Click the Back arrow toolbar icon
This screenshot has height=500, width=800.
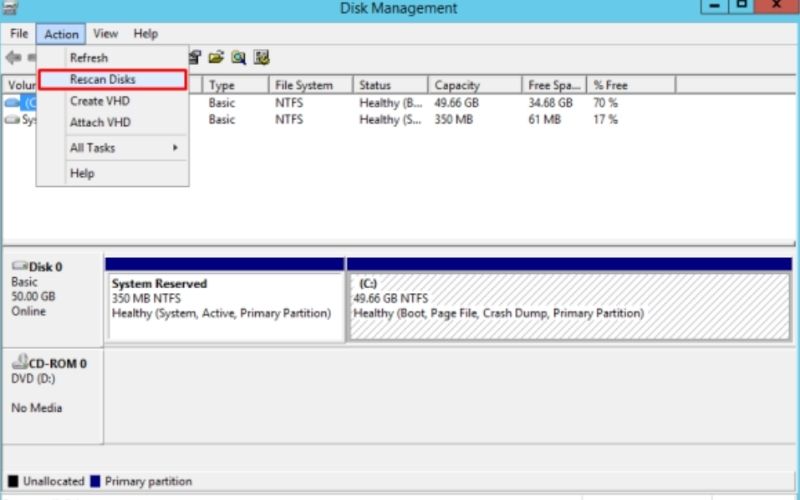click(13, 58)
